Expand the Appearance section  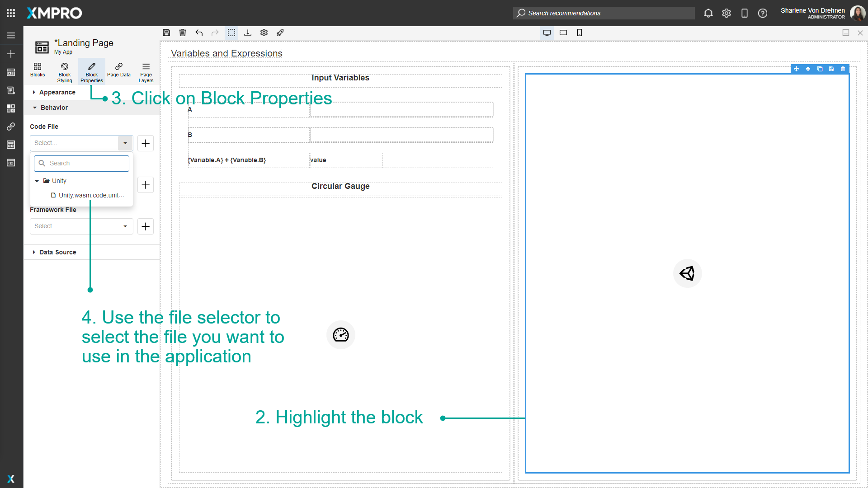[x=57, y=92]
